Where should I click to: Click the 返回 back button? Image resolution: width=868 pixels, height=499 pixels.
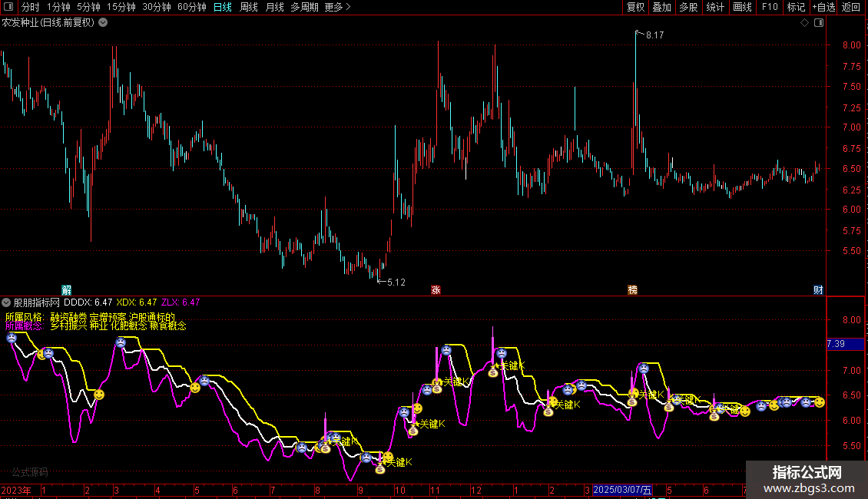(x=851, y=7)
